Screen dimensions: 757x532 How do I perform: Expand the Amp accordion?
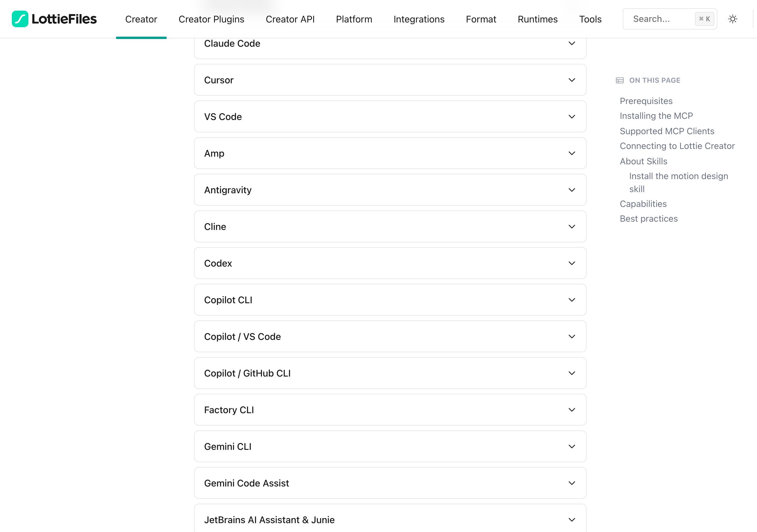click(x=390, y=153)
